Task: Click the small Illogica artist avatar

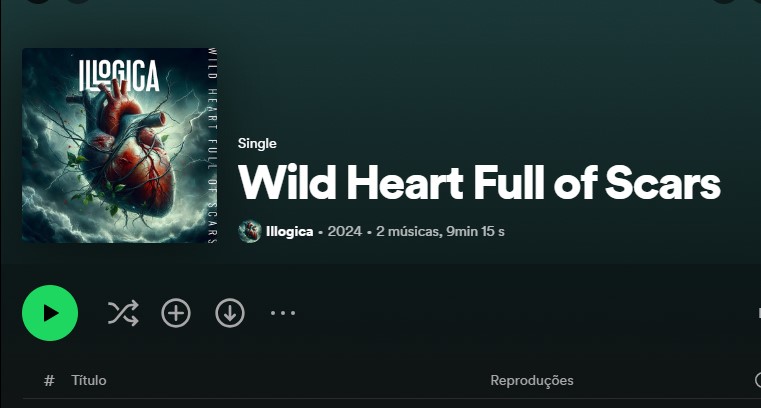Action: pyautogui.click(x=250, y=231)
